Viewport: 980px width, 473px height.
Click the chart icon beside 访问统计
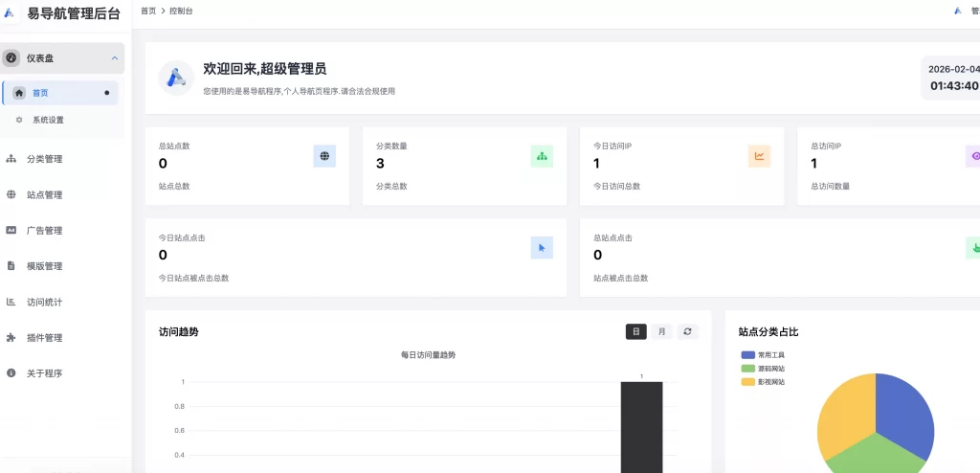pyautogui.click(x=11, y=302)
